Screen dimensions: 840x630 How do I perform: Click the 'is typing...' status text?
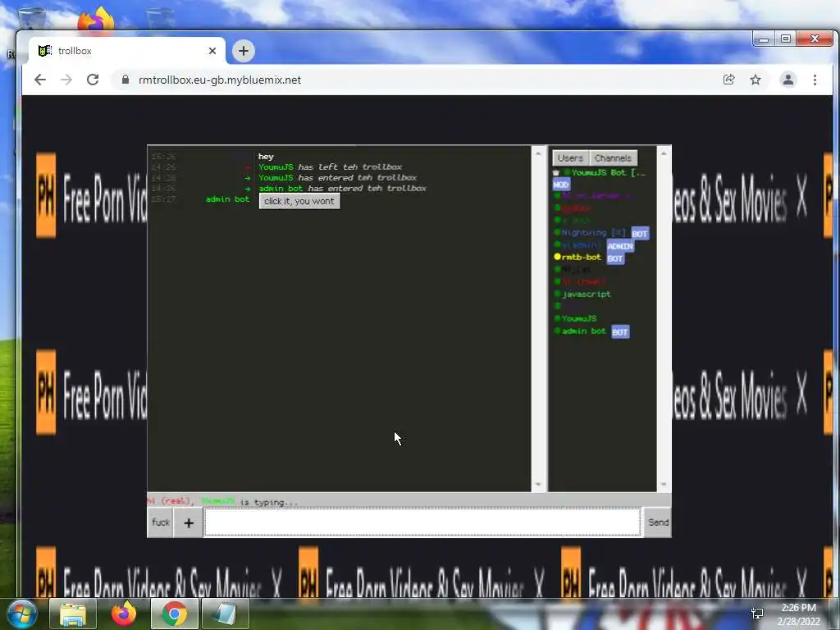[x=269, y=503]
